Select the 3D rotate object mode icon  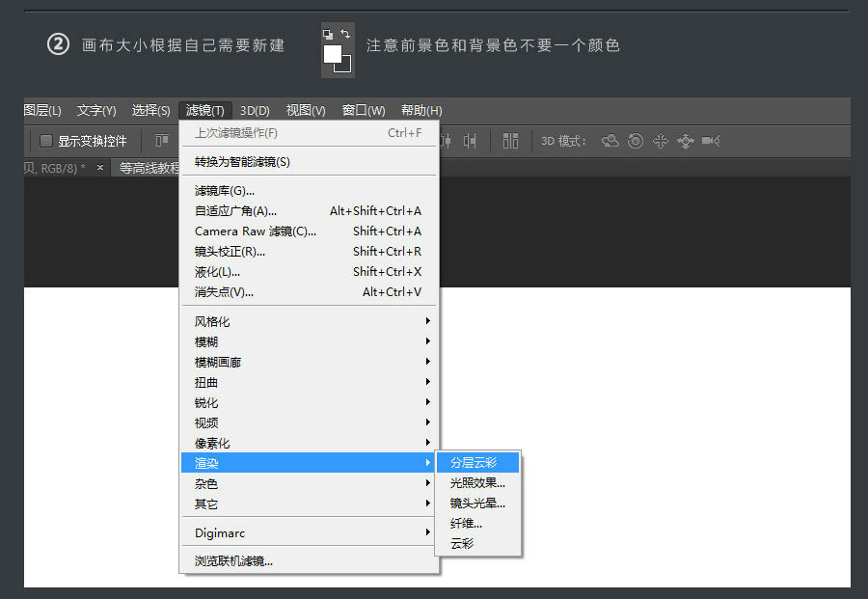[610, 141]
